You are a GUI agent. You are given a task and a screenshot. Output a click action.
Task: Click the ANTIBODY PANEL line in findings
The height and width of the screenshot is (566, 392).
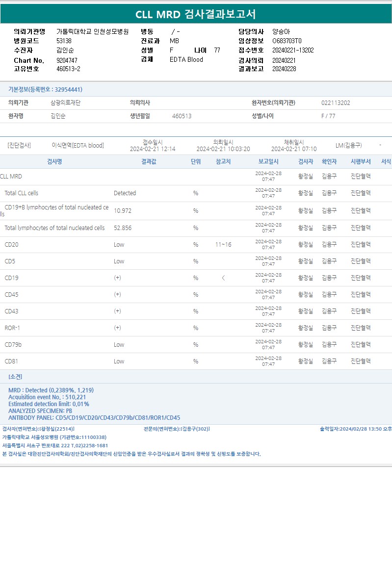click(x=94, y=418)
